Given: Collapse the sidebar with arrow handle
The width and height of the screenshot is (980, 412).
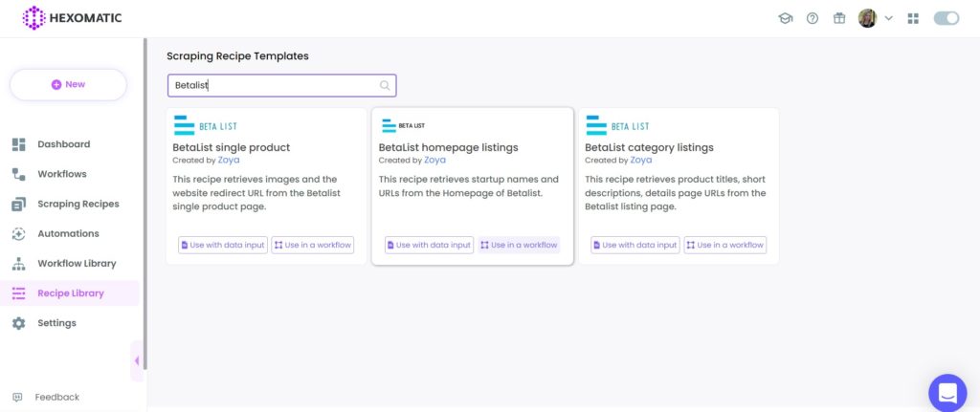Looking at the screenshot, I should tap(136, 360).
